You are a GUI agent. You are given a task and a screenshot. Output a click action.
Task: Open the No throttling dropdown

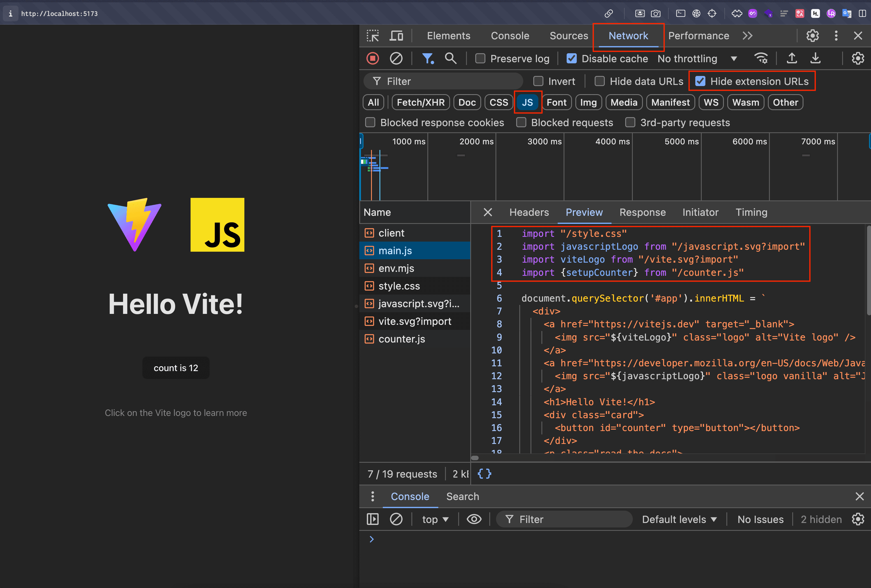[697, 59]
